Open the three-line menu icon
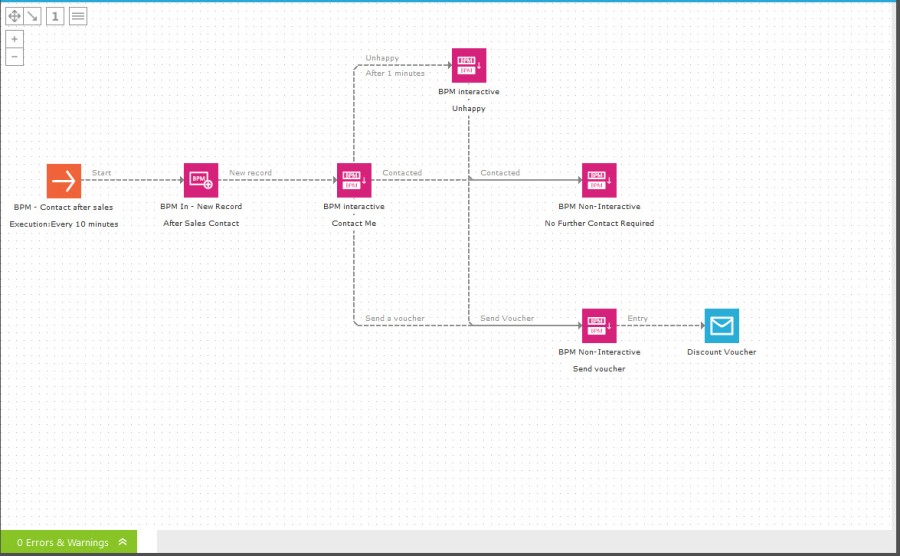The image size is (900, 556). click(77, 16)
